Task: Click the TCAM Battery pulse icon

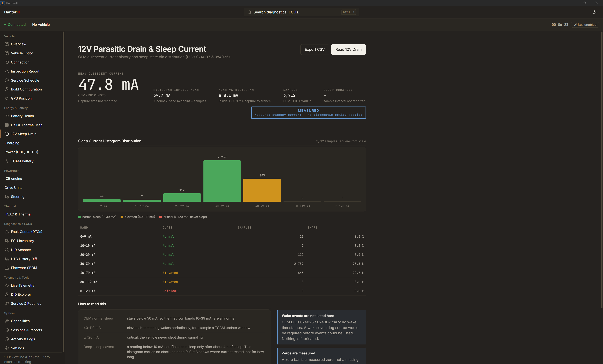Action: (7, 161)
